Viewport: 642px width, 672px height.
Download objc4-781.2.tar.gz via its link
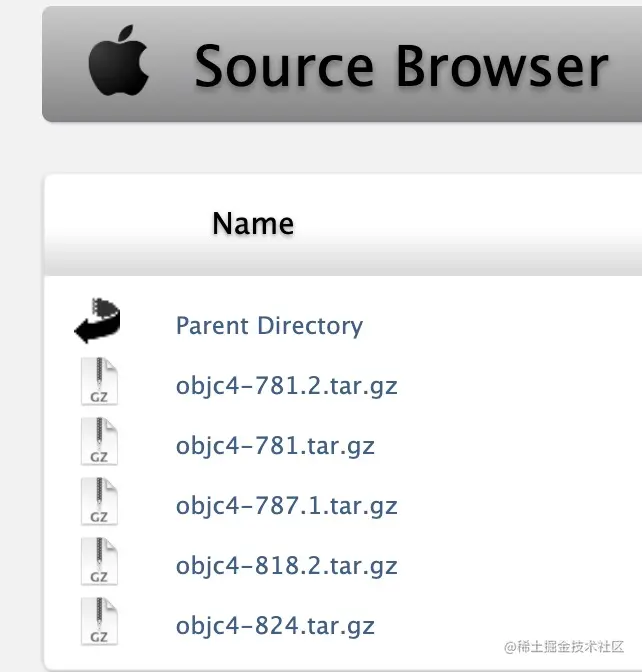[286, 386]
